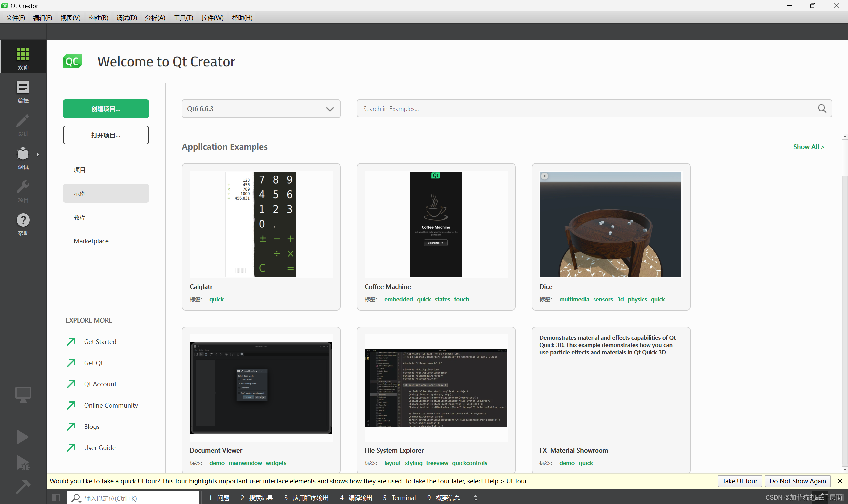Open the Edit (编辑) mode
This screenshot has height=504, width=848.
click(x=23, y=92)
